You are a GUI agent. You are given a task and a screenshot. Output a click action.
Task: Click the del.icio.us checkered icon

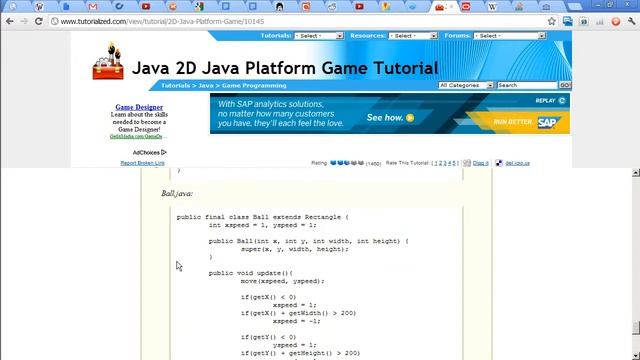499,163
